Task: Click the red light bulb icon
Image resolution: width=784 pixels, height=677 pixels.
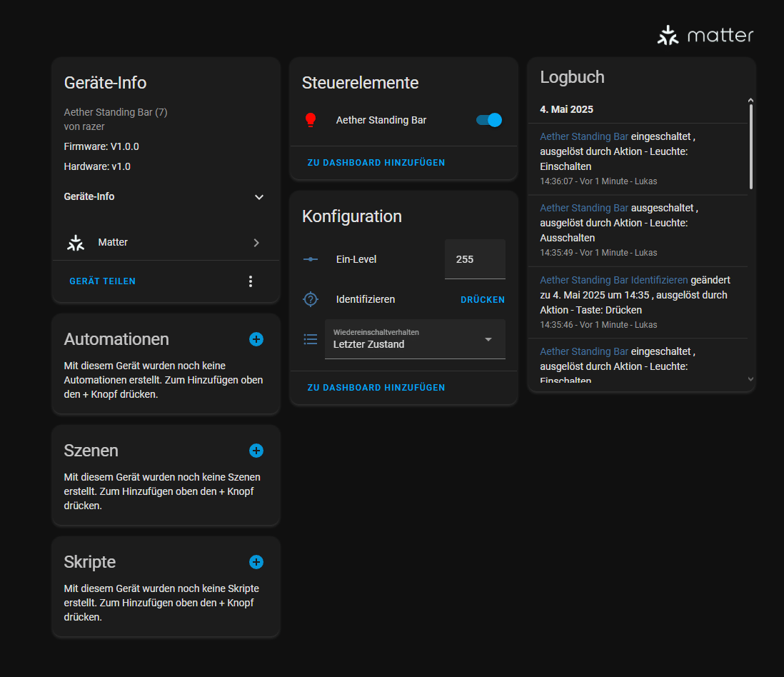Action: [x=310, y=120]
